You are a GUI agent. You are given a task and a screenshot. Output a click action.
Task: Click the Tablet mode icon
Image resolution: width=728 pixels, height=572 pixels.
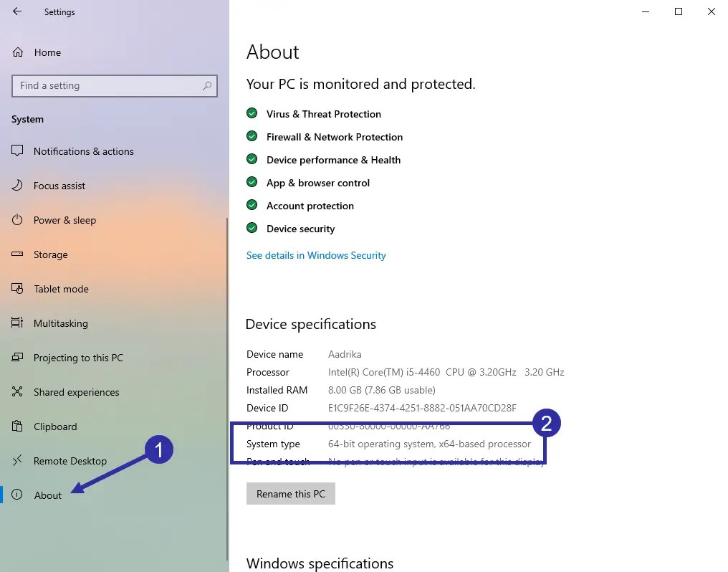click(18, 289)
